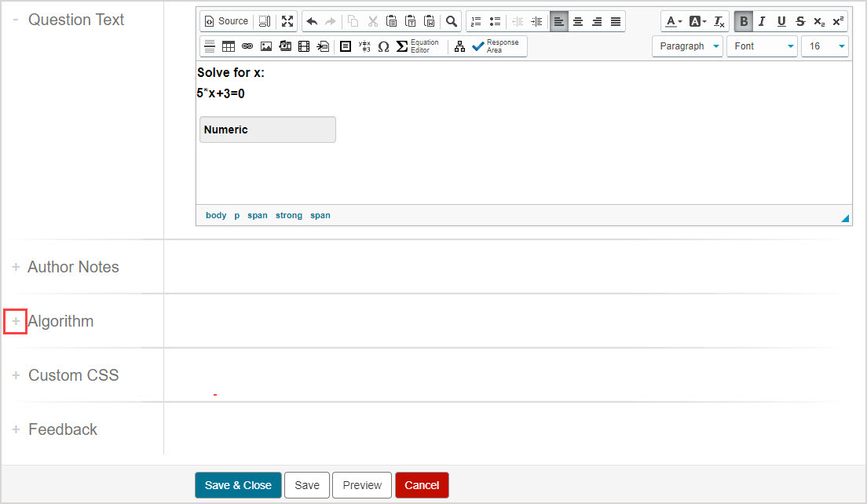This screenshot has width=867, height=504.
Task: Maximize the editor with fullscreen icon
Action: [287, 21]
